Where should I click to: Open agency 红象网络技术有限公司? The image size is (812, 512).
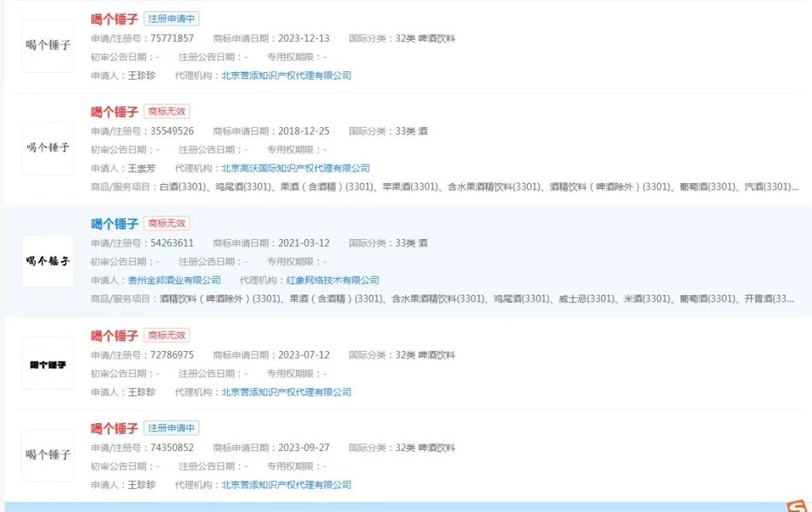pyautogui.click(x=332, y=280)
